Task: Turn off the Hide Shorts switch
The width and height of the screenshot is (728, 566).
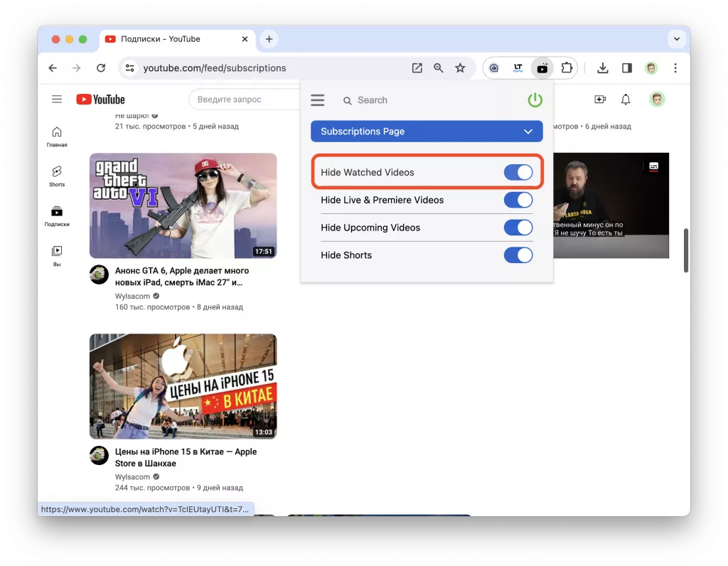Action: tap(518, 255)
